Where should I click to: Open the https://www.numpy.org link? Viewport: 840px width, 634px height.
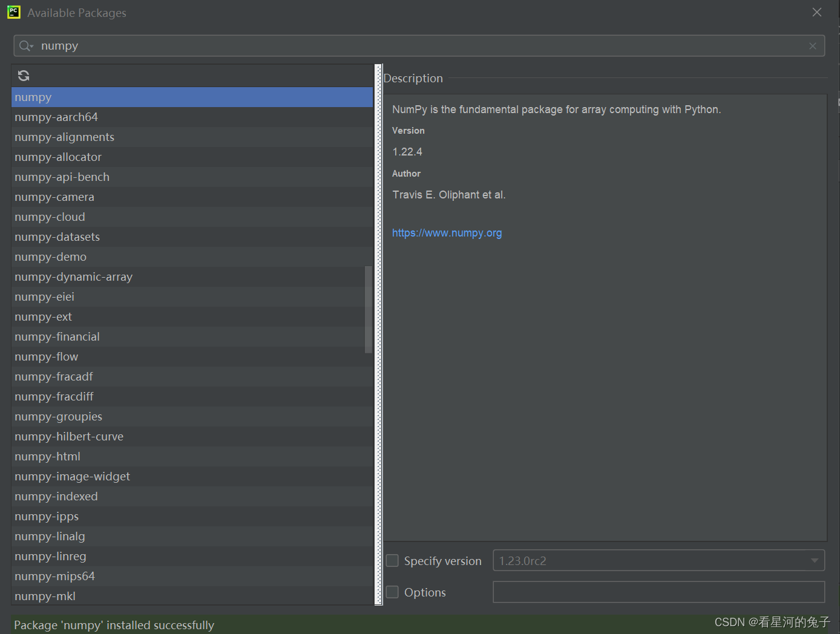(x=447, y=233)
